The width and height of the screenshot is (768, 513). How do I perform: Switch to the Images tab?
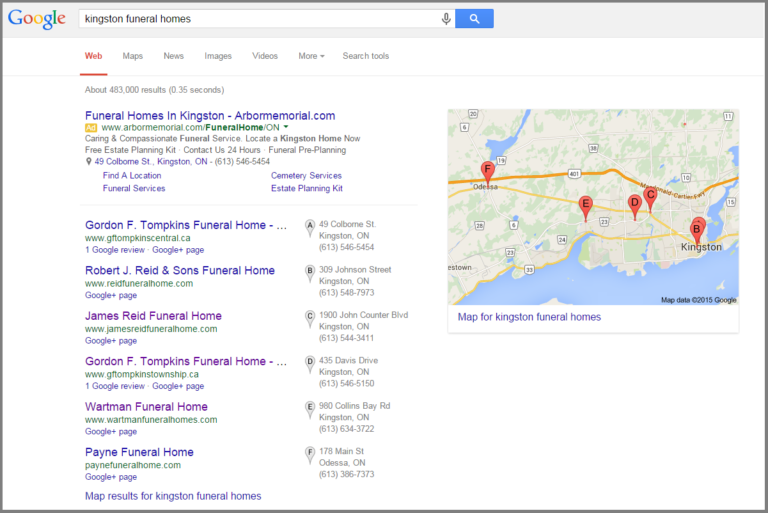(x=218, y=56)
